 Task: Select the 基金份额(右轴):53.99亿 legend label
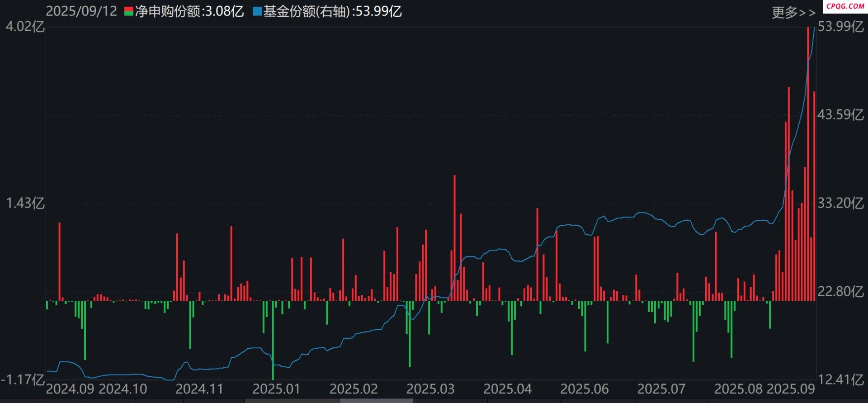coord(332,11)
